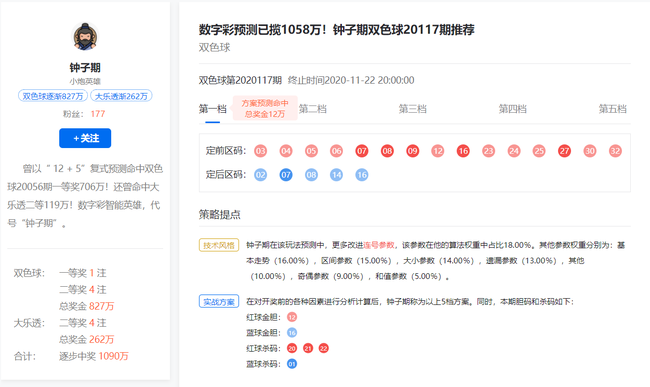Click 红球杀码 ball 22
Viewport: 650px width, 387px height.
click(323, 348)
